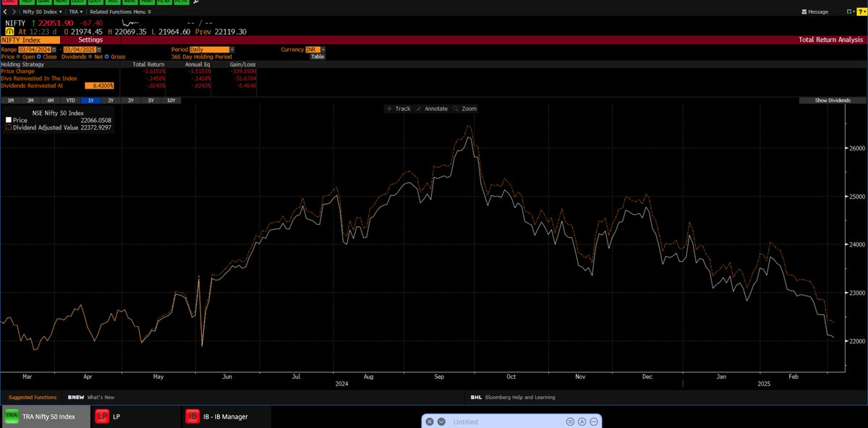
Task: Select the 2Y range tab
Action: (x=111, y=100)
